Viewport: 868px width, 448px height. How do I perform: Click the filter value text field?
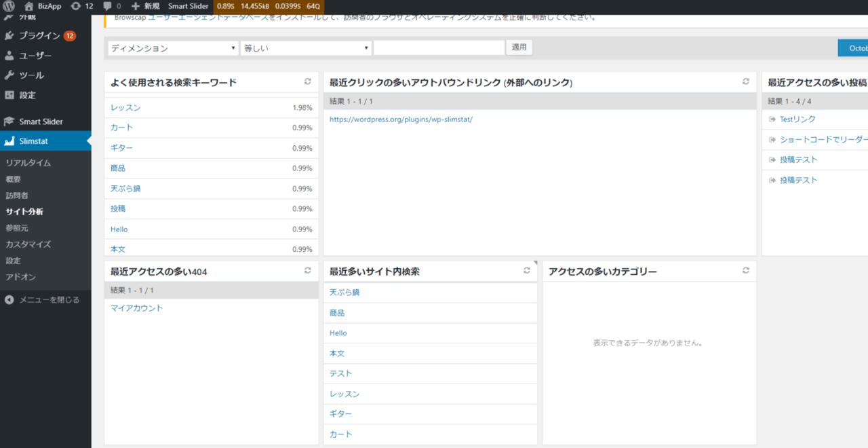click(439, 48)
